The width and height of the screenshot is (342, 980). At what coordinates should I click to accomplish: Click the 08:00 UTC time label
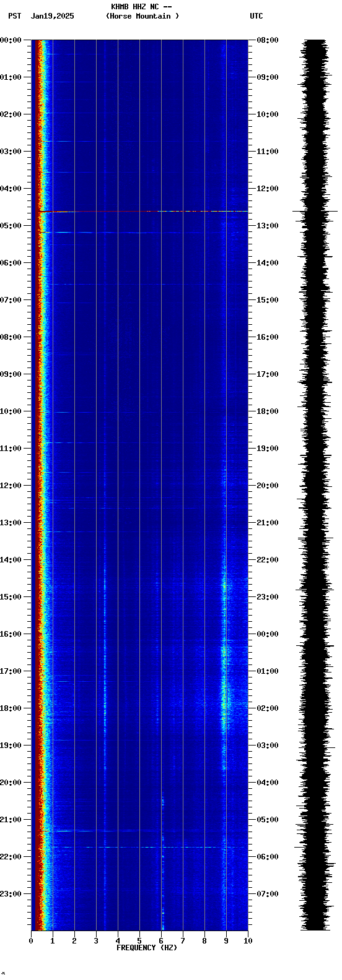pos(268,40)
